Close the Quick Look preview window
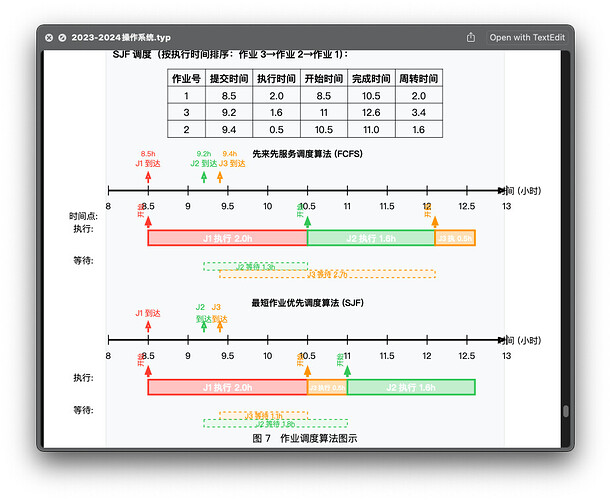The height and width of the screenshot is (500, 610). click(48, 37)
